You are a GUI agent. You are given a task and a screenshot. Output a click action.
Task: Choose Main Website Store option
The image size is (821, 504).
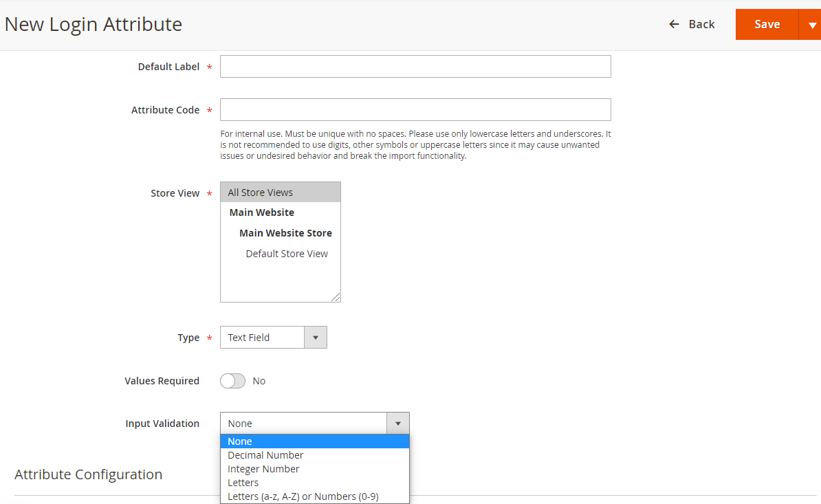click(x=285, y=233)
